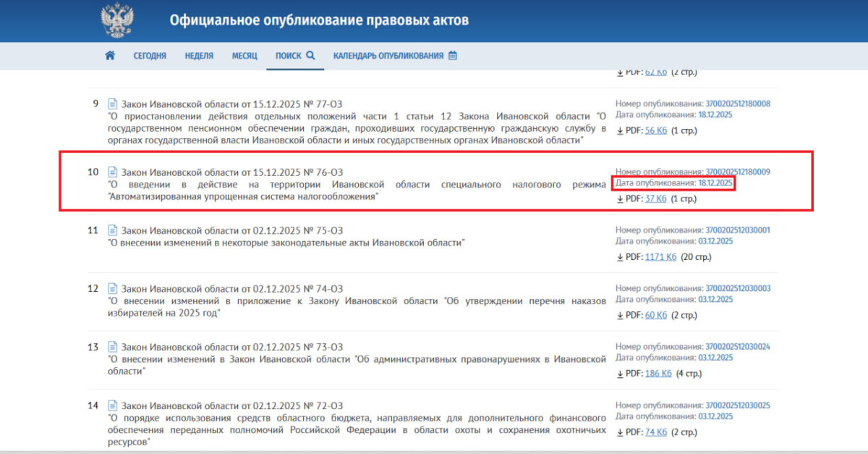Download the 56 Кб PDF
Screen dimensions: 868x454
pyautogui.click(x=655, y=130)
